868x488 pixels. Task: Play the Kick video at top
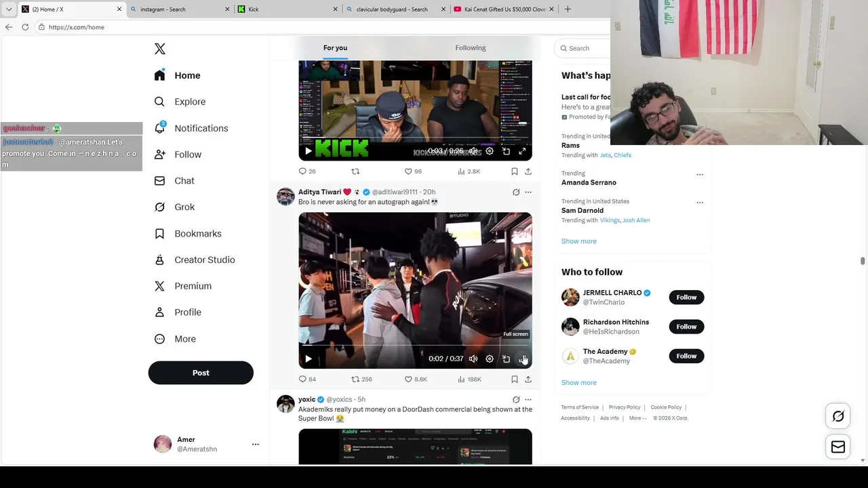308,151
